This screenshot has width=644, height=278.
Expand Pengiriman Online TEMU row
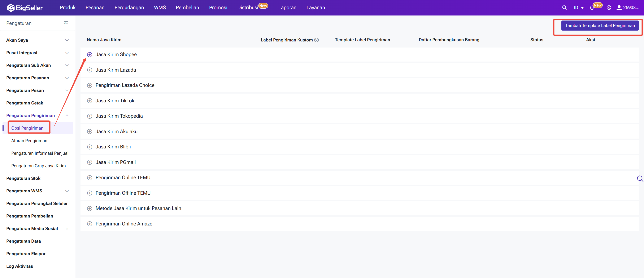(90, 178)
